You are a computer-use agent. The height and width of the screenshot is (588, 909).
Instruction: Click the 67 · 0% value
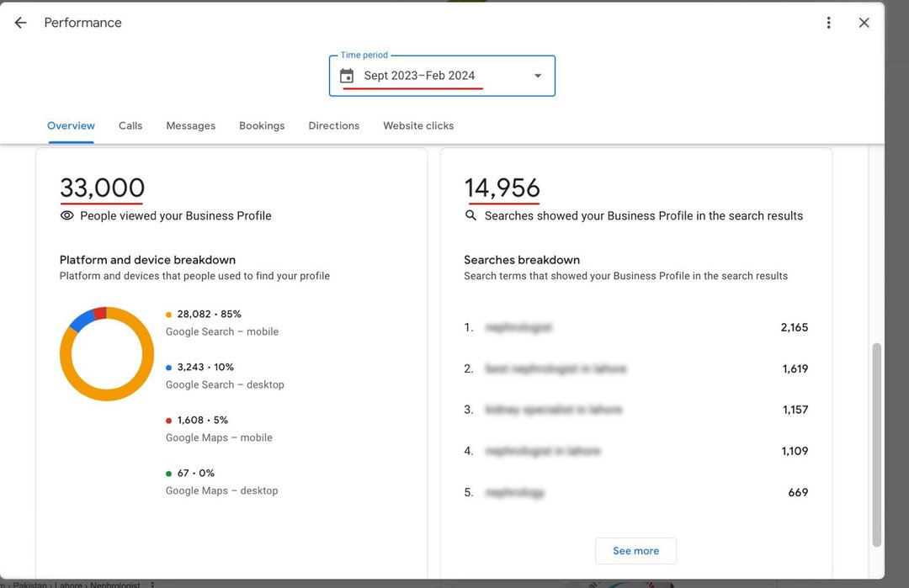click(196, 473)
